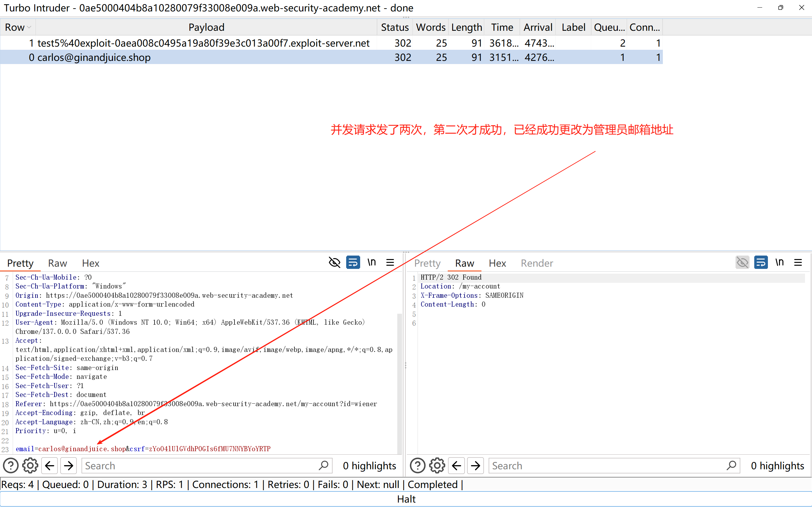Viewport: 812px width, 507px height.
Task: Switch request view to Raw tab
Action: coord(57,263)
